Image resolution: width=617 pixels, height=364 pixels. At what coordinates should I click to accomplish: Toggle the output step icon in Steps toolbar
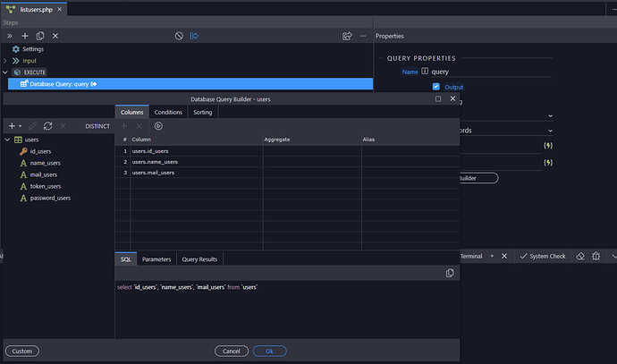tap(194, 36)
